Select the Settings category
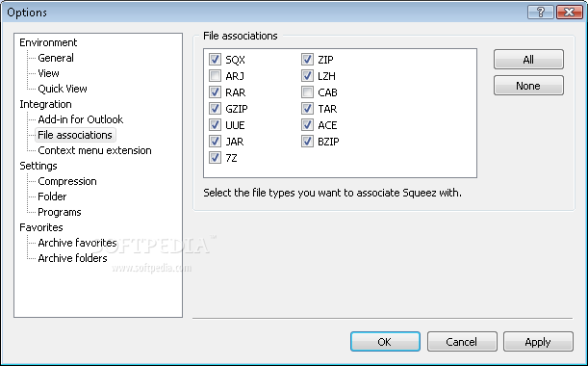Viewport: 588px width, 366px height. (x=38, y=166)
